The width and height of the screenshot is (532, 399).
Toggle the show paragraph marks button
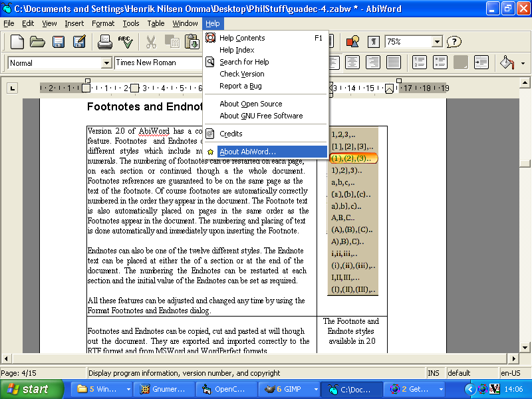click(374, 42)
